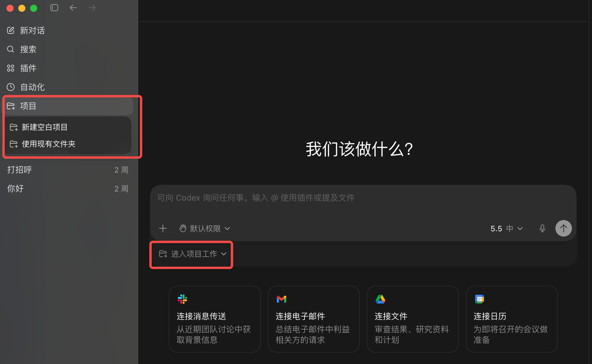Start a 新对话 in the sidebar

pyautogui.click(x=68, y=30)
